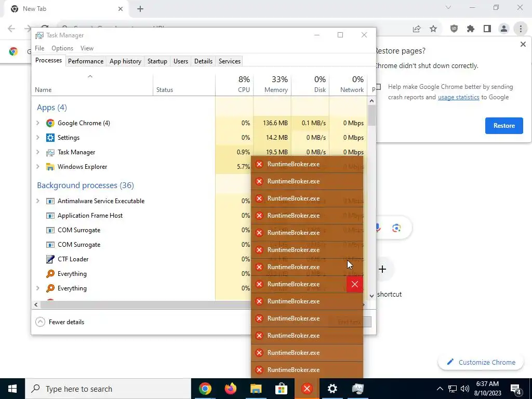Open Microsoft Store from the taskbar
This screenshot has height=399, width=532.
click(281, 389)
